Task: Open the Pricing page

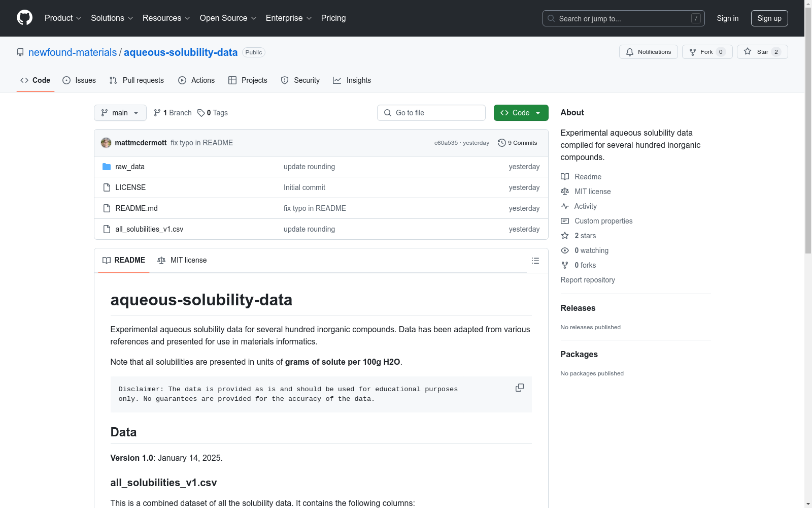Action: (333, 18)
